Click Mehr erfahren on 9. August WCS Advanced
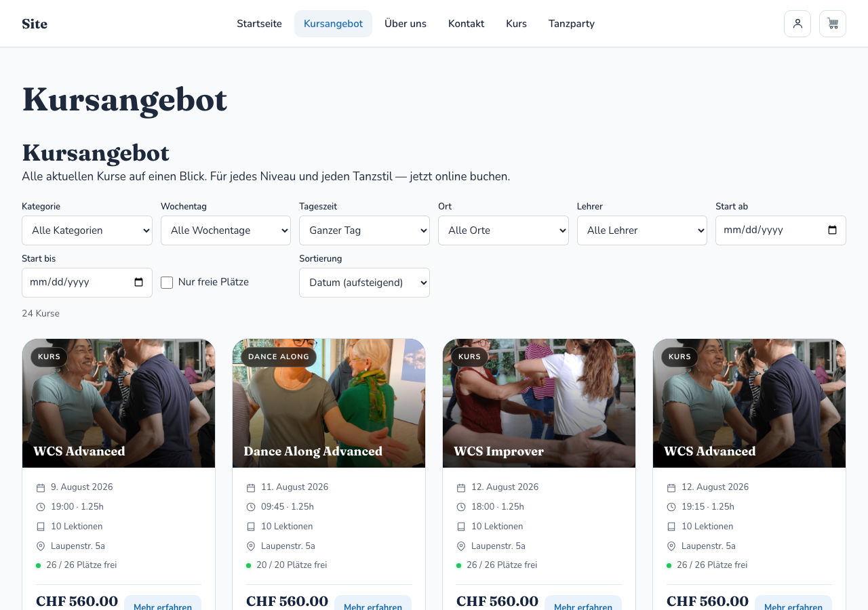The height and width of the screenshot is (610, 868). click(163, 603)
